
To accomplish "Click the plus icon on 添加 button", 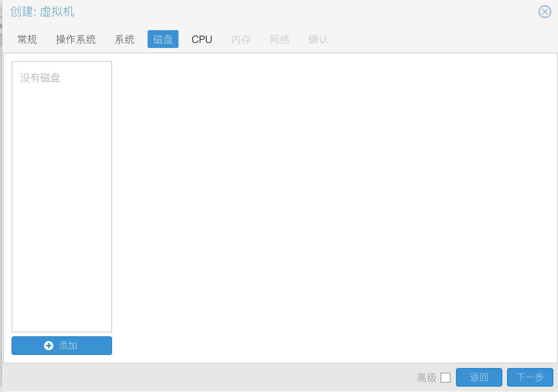I will [49, 346].
